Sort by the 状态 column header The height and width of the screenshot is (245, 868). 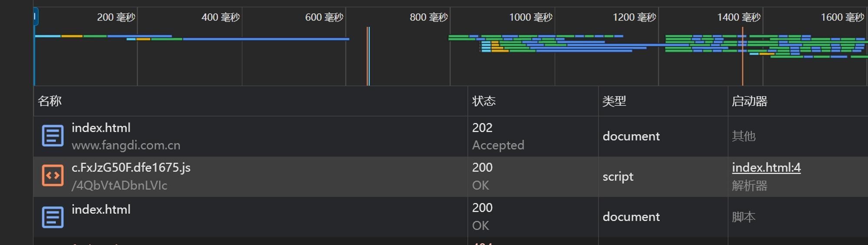pyautogui.click(x=483, y=101)
